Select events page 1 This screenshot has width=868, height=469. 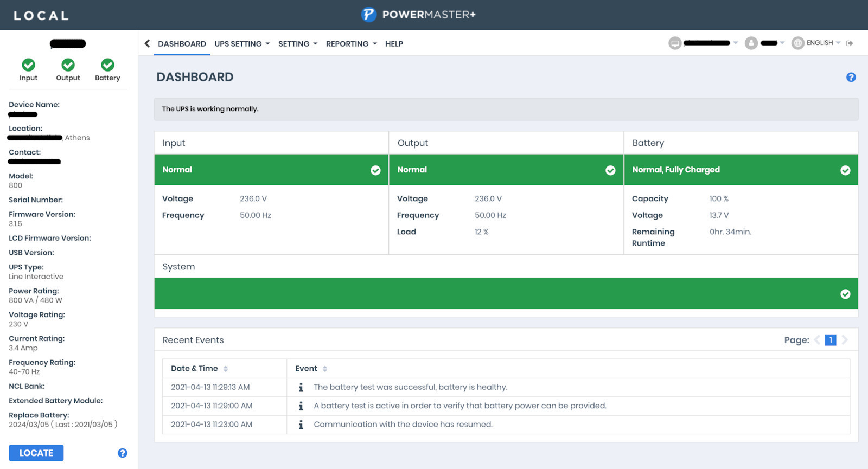[x=831, y=340]
